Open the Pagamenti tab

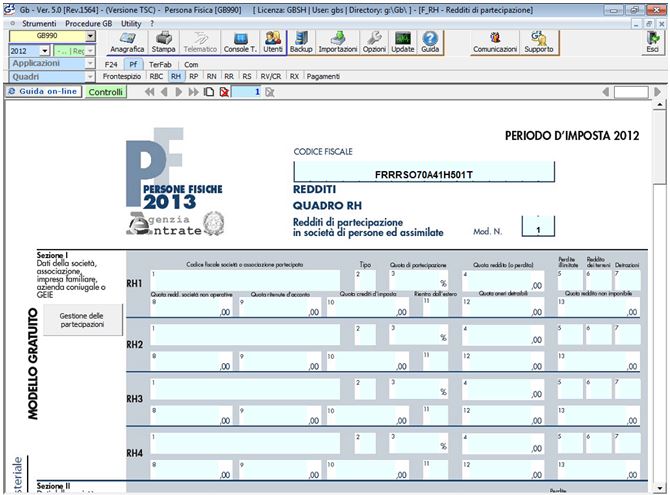[323, 77]
